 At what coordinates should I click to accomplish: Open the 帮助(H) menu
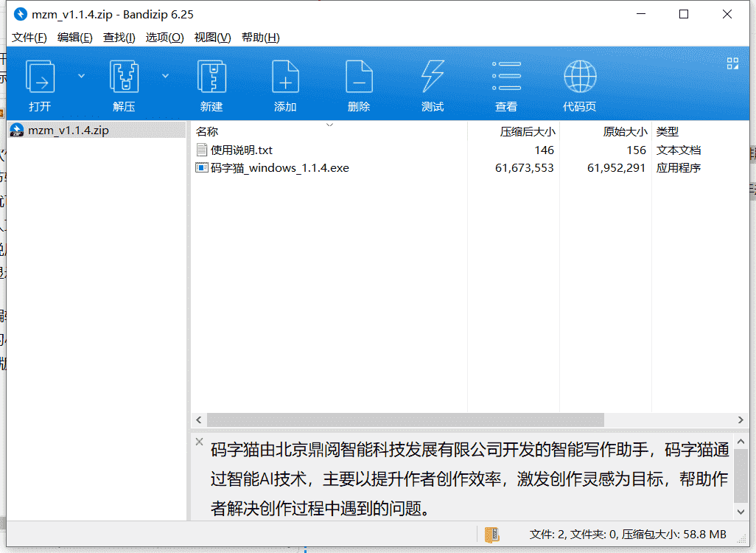pyautogui.click(x=260, y=37)
